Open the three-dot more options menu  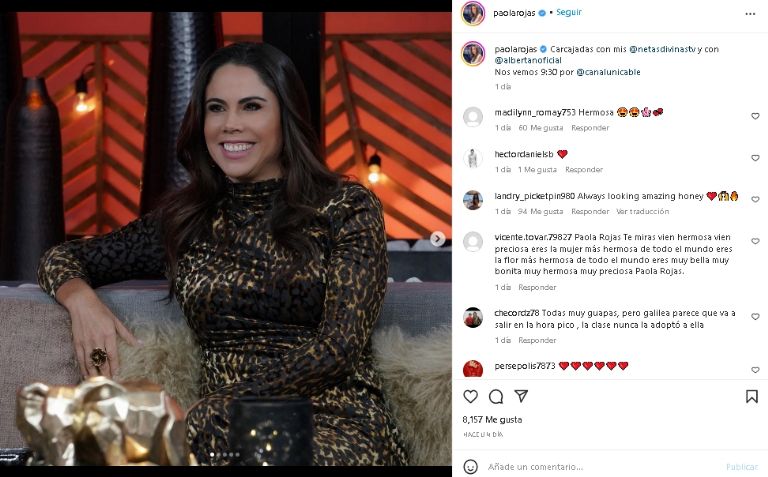click(750, 14)
